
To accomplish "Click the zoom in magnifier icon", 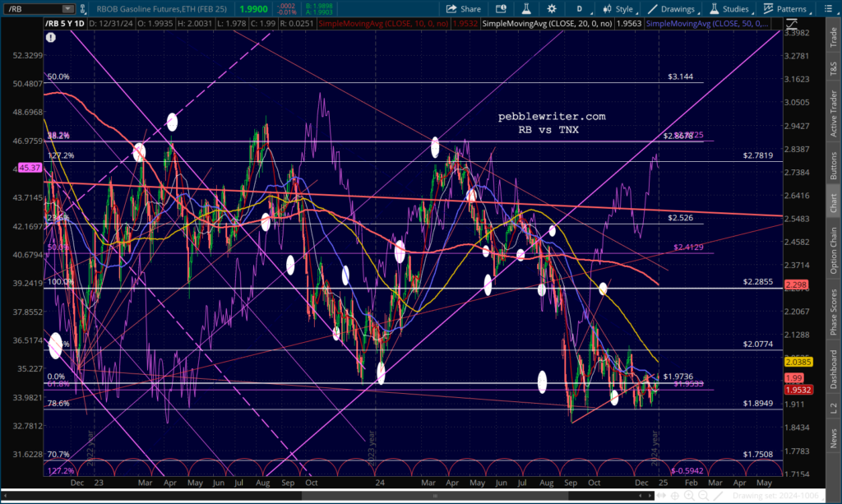I will [x=689, y=496].
